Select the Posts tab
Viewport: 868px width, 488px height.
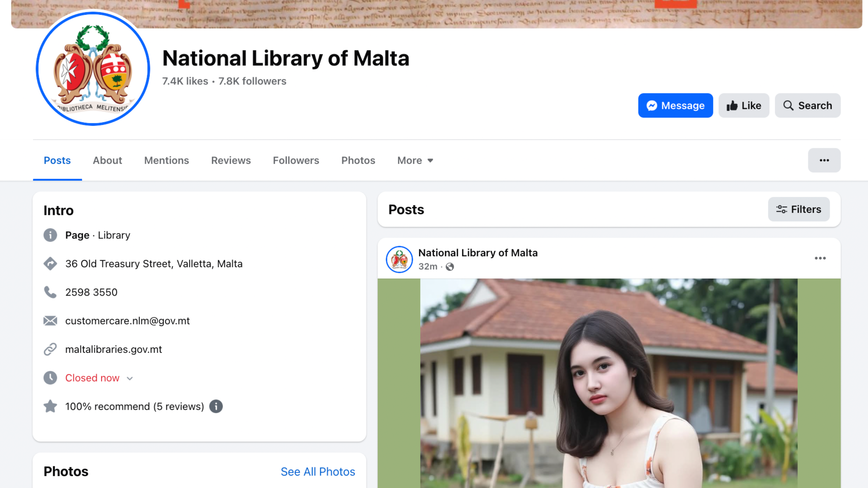(57, 160)
